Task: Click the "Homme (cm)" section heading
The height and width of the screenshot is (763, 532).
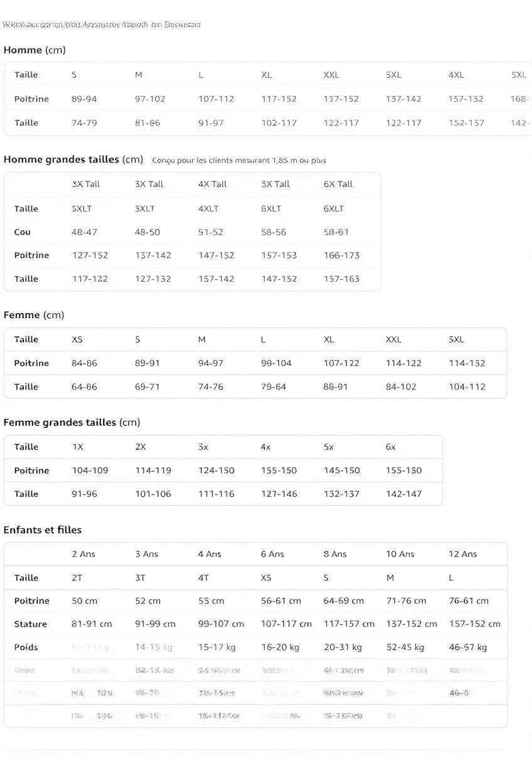Action: pos(35,50)
